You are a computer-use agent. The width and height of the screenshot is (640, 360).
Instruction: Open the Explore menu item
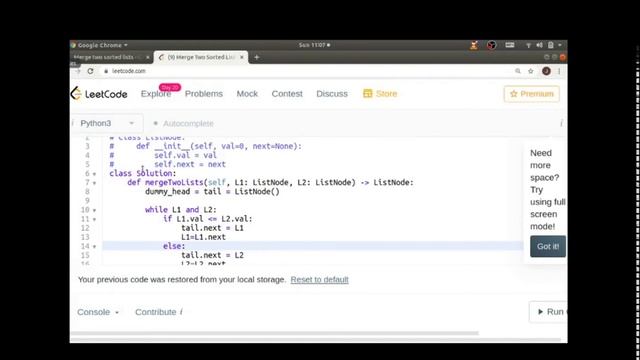(x=156, y=94)
